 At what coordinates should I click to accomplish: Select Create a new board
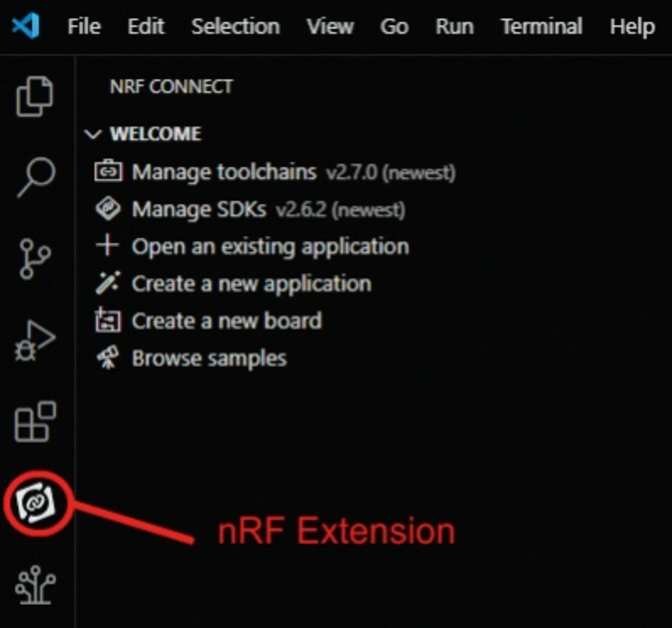pos(226,321)
